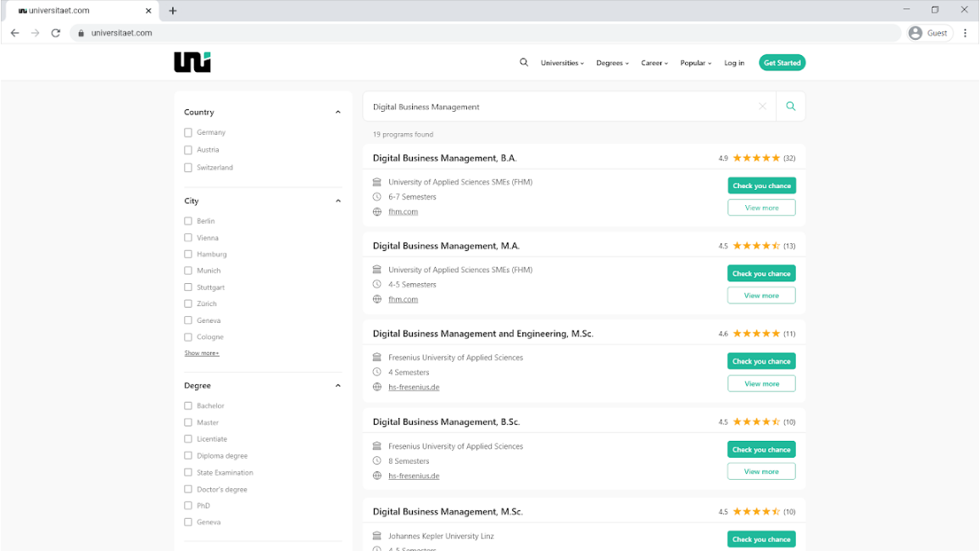
Task: Collapse the Degree filter section
Action: point(338,386)
